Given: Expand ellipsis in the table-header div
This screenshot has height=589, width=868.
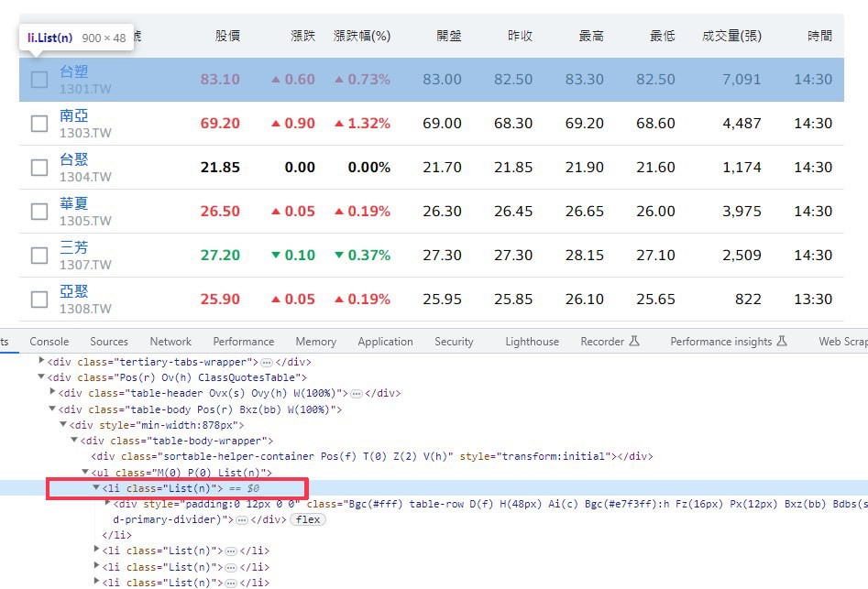Looking at the screenshot, I should 357,394.
